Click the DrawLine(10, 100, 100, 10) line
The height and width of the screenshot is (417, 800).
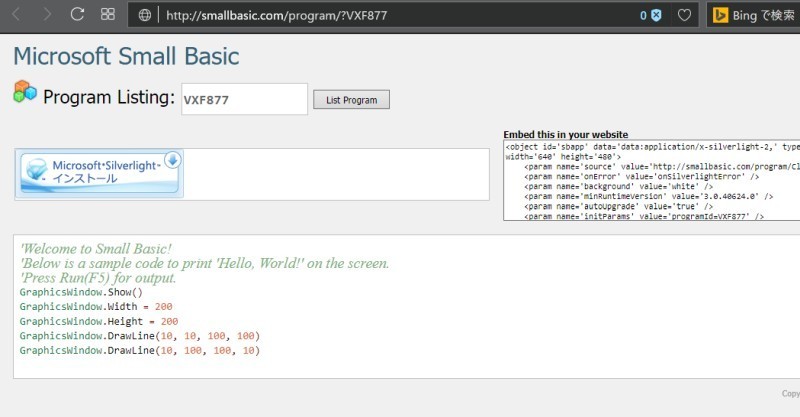click(x=140, y=350)
